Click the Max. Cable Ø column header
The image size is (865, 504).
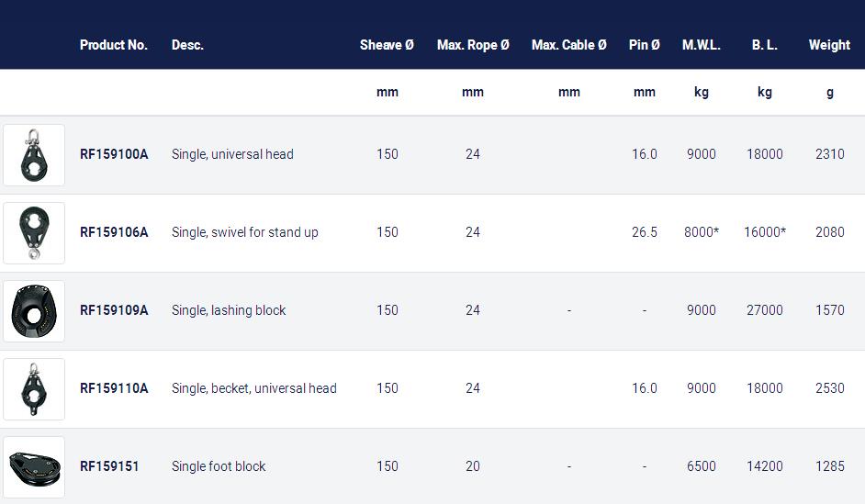coord(568,45)
